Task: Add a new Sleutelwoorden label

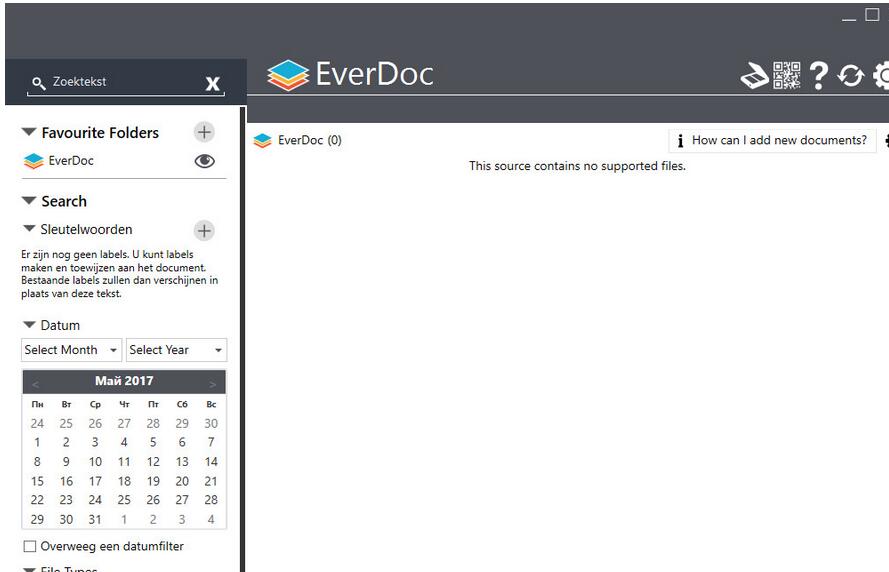Action: [204, 231]
